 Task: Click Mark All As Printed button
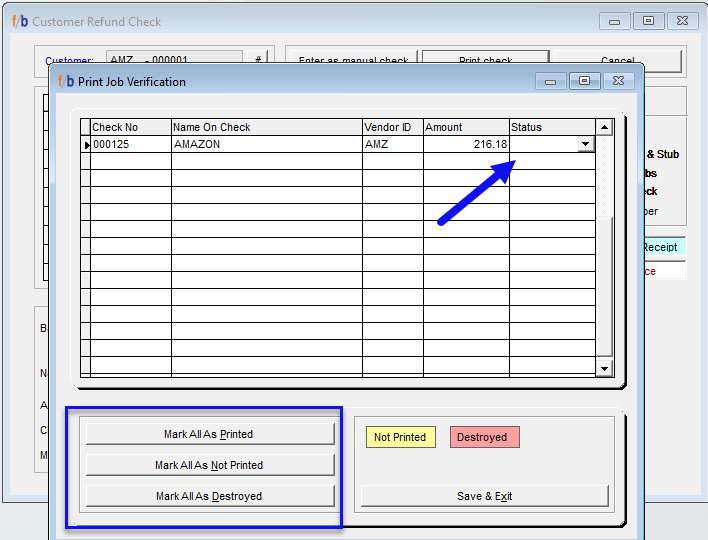pos(209,434)
